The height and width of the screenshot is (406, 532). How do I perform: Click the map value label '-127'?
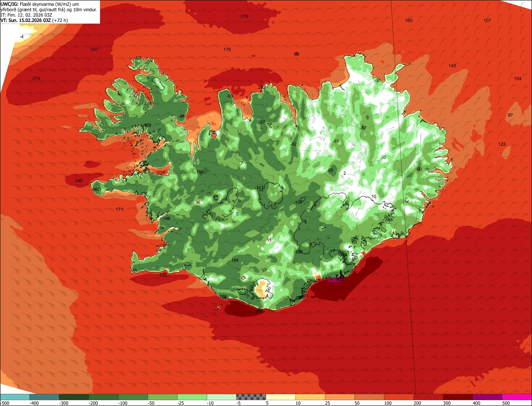161,173
